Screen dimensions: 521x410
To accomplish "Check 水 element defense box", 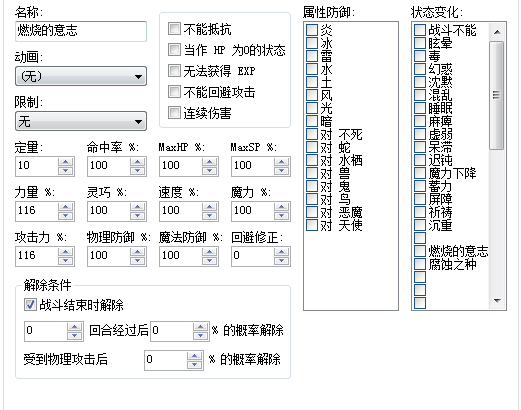I will (312, 69).
